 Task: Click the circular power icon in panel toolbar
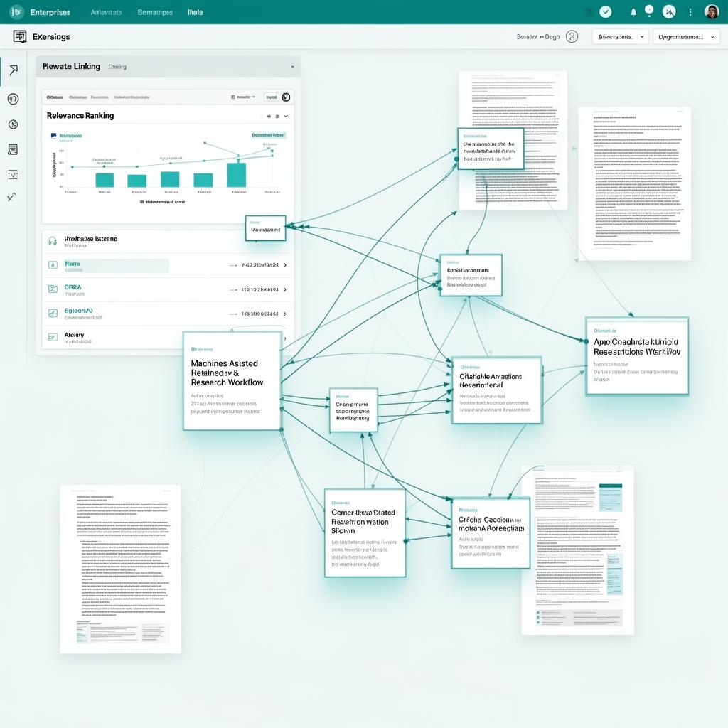[x=287, y=97]
